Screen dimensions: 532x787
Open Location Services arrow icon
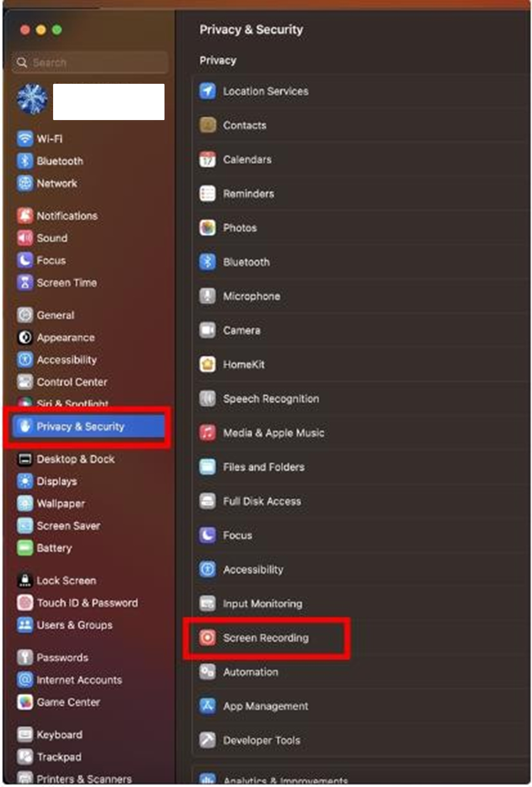tap(207, 91)
